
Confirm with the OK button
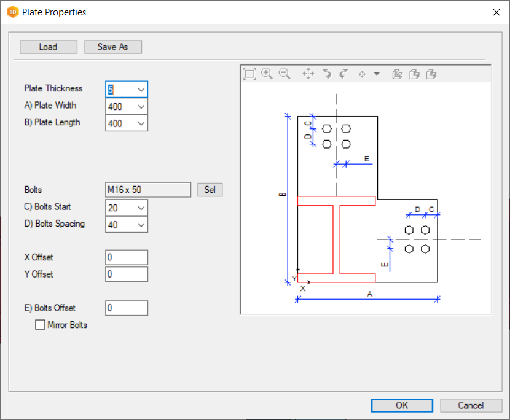pos(401,405)
